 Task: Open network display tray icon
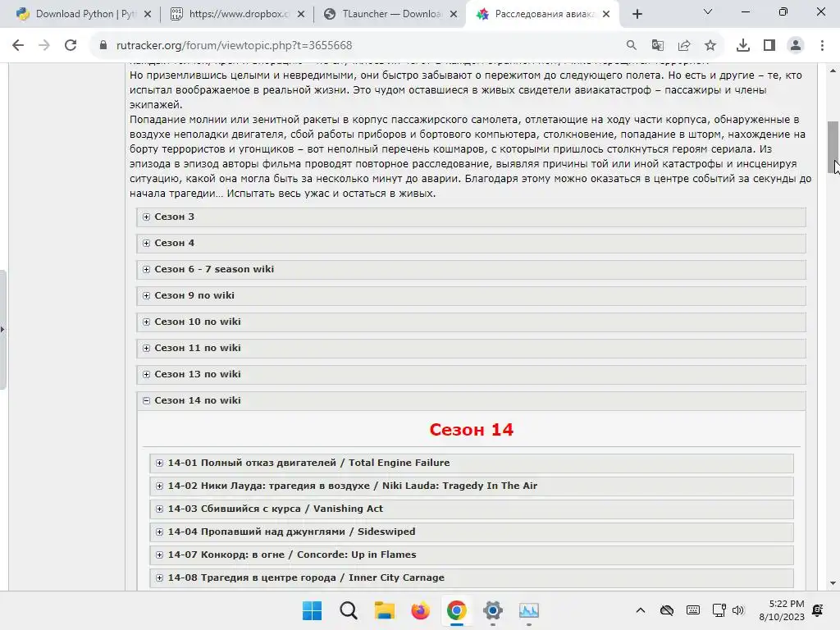point(719,610)
